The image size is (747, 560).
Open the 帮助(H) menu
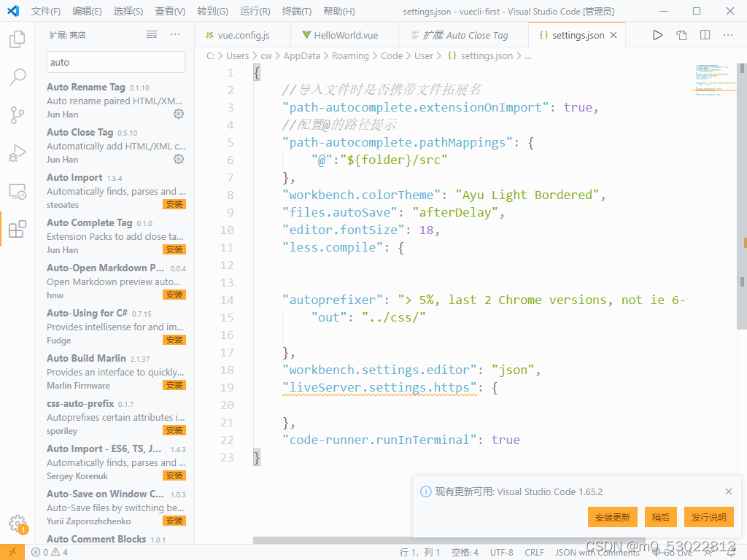coord(338,11)
